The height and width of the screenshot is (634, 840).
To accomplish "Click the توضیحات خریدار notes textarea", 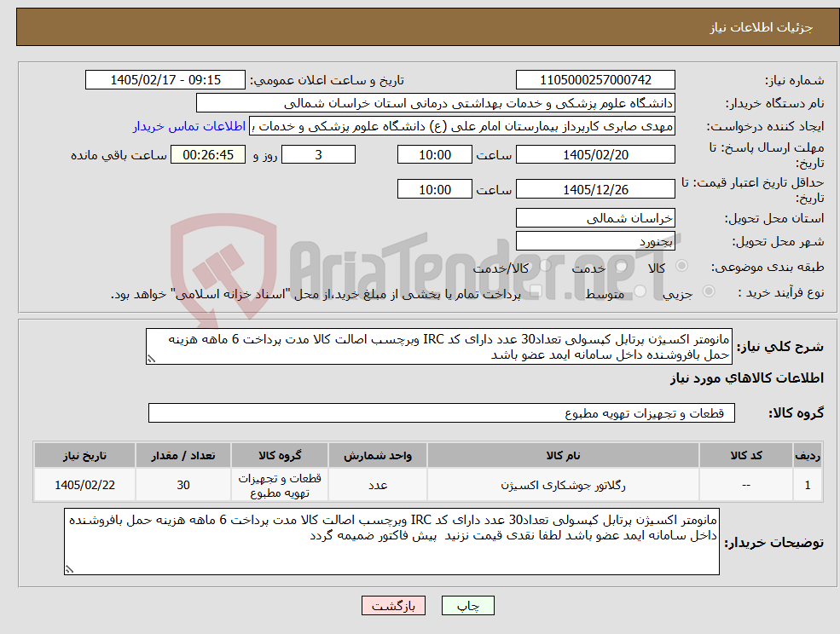I will pos(391,542).
